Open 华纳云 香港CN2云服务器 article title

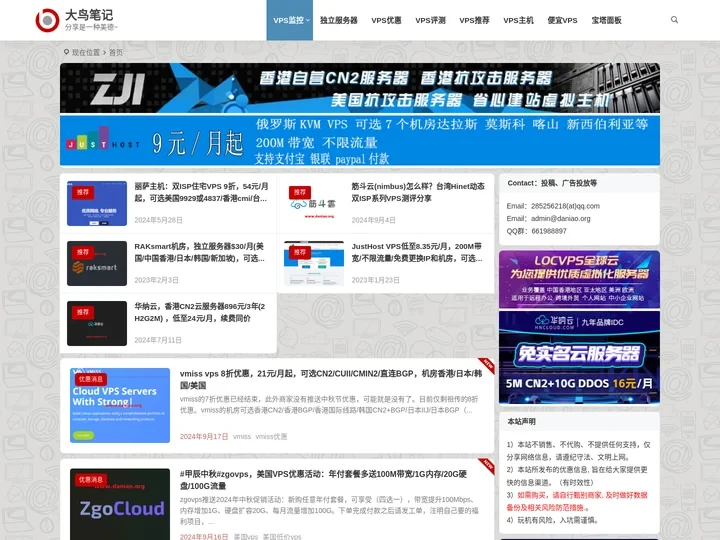200,312
